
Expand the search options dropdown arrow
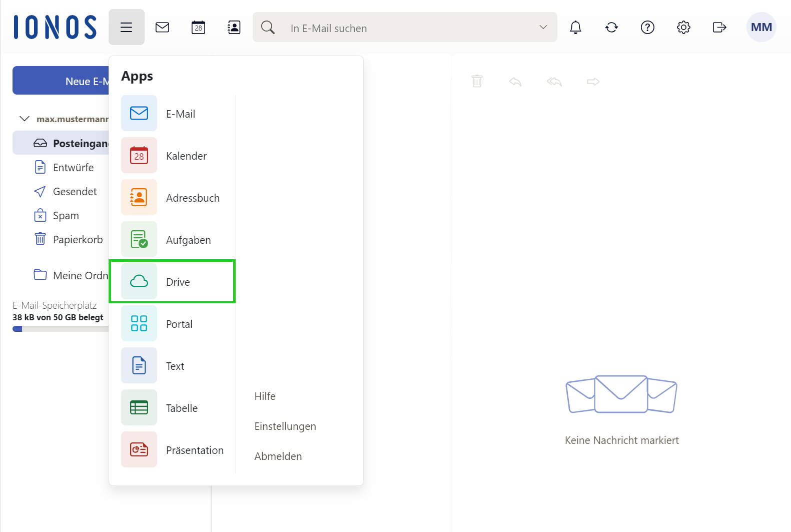tap(543, 27)
